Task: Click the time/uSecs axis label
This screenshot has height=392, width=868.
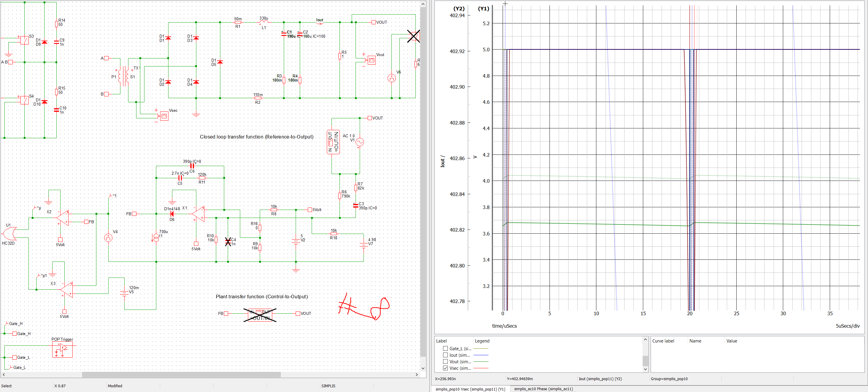Action: pyautogui.click(x=504, y=326)
